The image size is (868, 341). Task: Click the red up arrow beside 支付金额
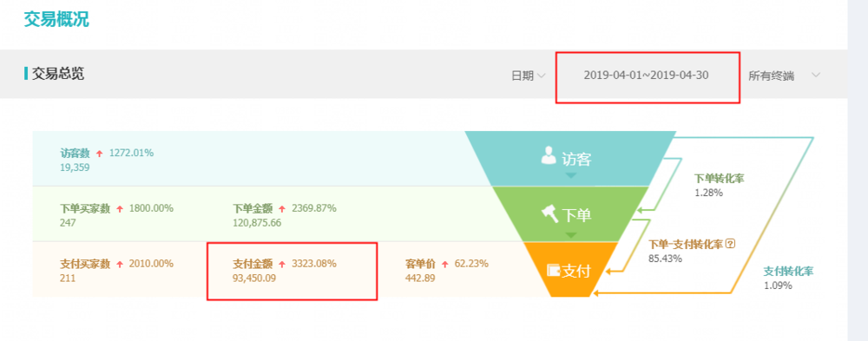[x=282, y=265]
